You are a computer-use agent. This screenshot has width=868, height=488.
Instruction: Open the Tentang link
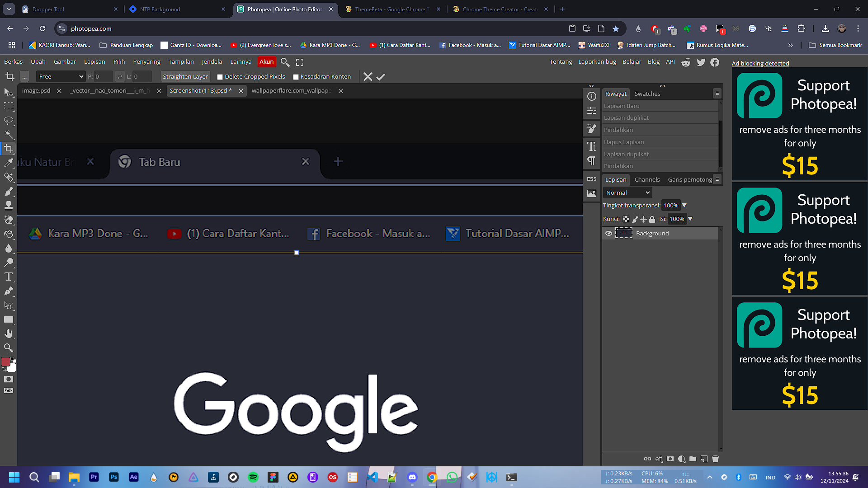[x=561, y=62]
